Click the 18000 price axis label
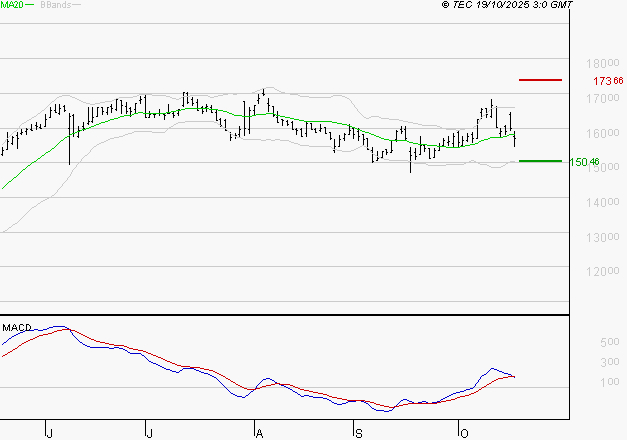The height and width of the screenshot is (440, 627). tap(603, 63)
